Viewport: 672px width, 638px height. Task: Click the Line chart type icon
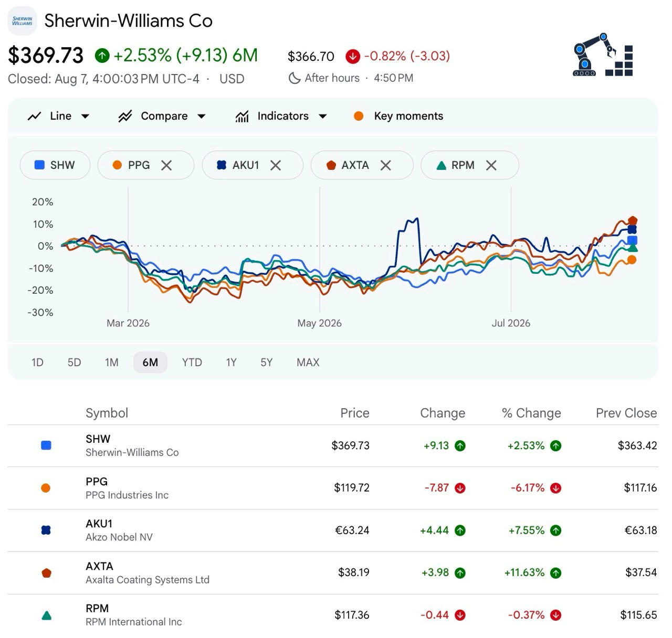coord(35,116)
